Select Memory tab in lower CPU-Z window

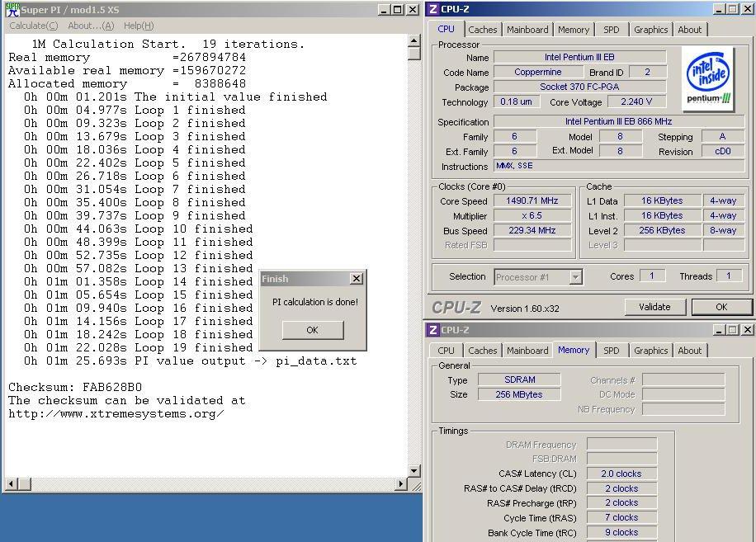tap(574, 350)
